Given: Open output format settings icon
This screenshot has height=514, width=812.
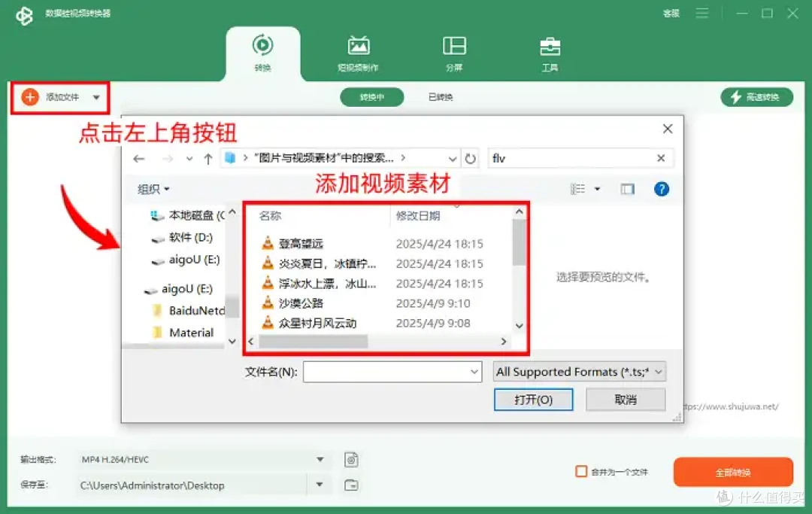Looking at the screenshot, I should tap(351, 460).
